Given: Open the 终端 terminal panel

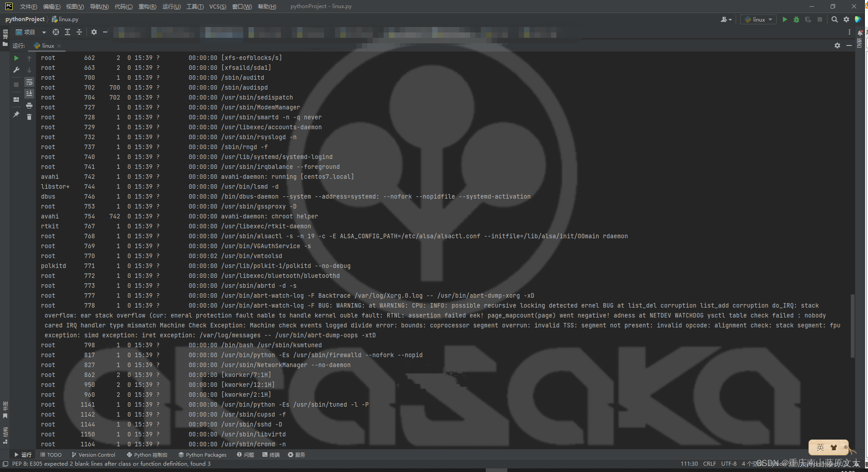Looking at the screenshot, I should click(271, 454).
